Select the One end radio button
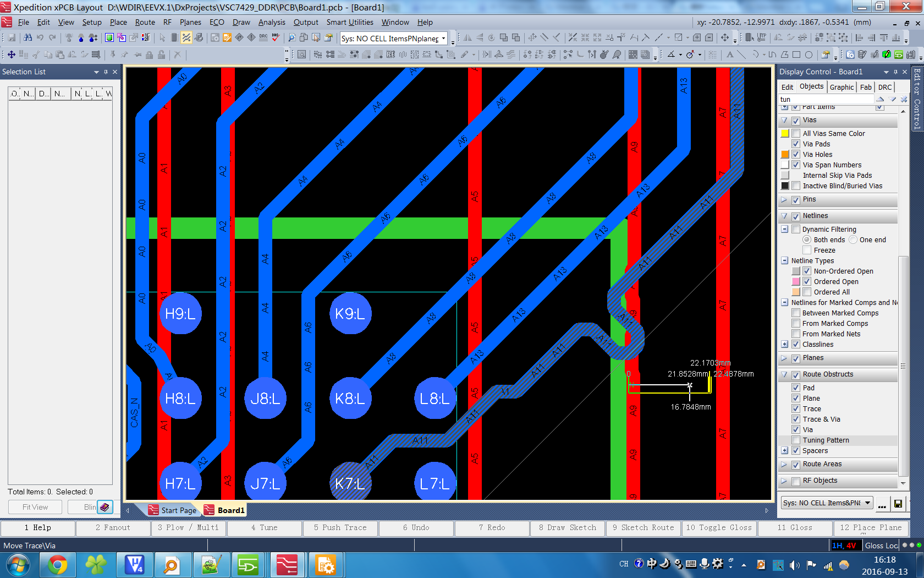 click(853, 240)
